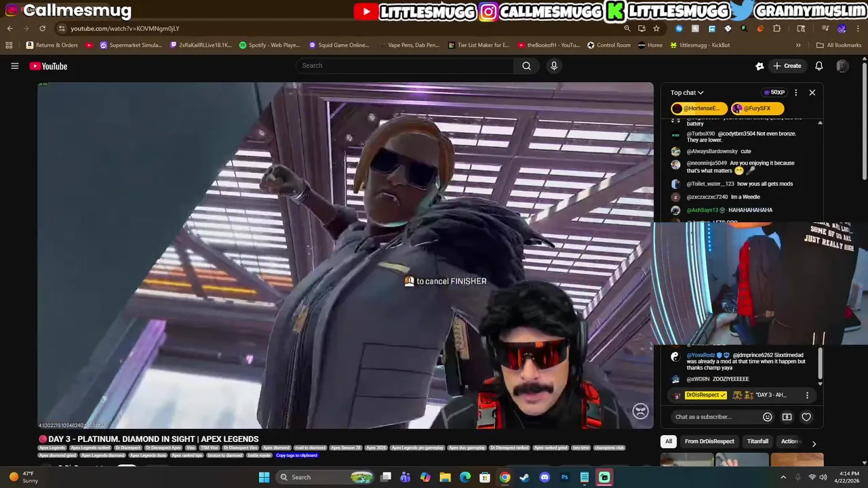Click the Create button
This screenshot has height=488, width=868.
pyautogui.click(x=787, y=66)
